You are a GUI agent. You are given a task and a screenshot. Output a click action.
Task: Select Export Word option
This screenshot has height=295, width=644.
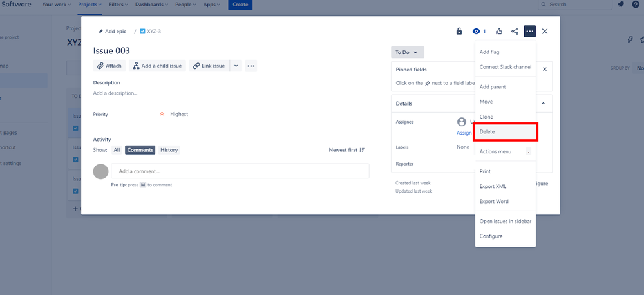point(505,202)
